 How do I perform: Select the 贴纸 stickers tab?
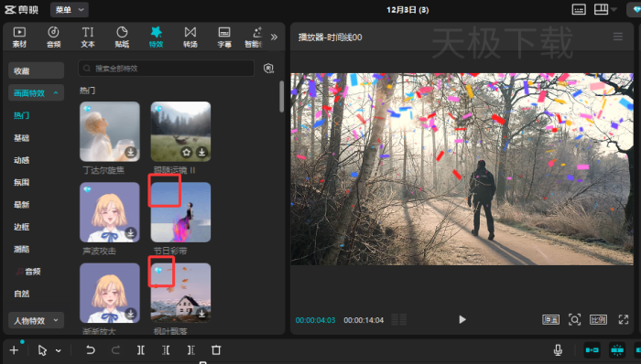point(122,37)
